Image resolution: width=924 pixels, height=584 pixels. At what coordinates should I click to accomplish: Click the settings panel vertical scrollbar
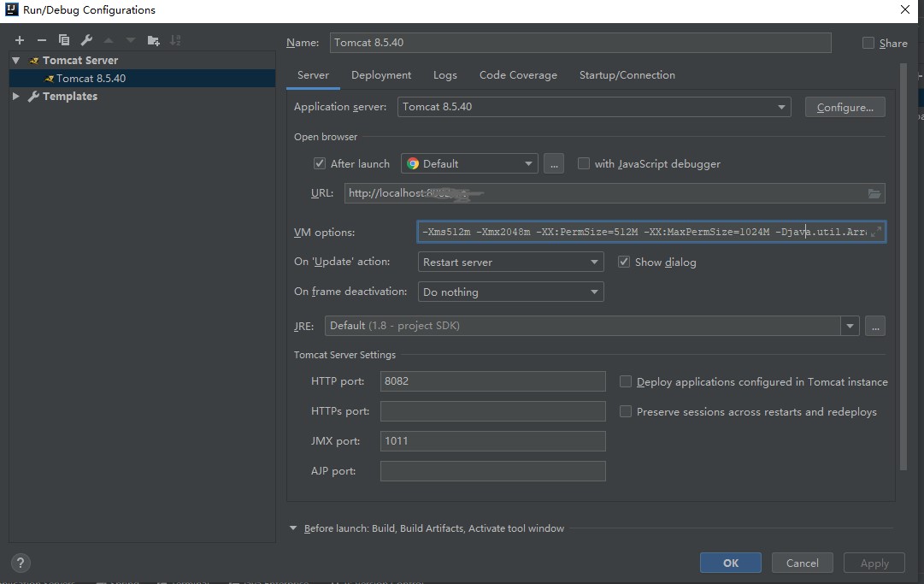point(903,267)
